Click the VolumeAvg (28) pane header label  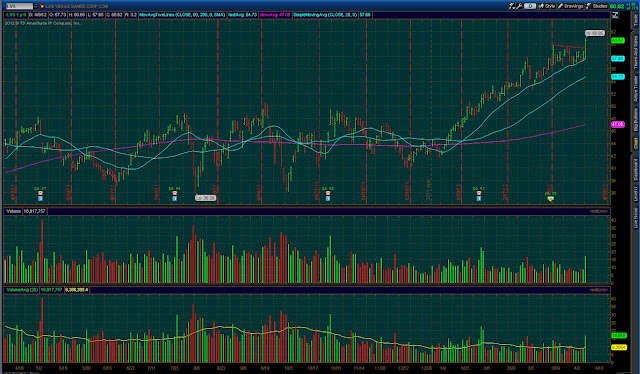tap(22, 289)
